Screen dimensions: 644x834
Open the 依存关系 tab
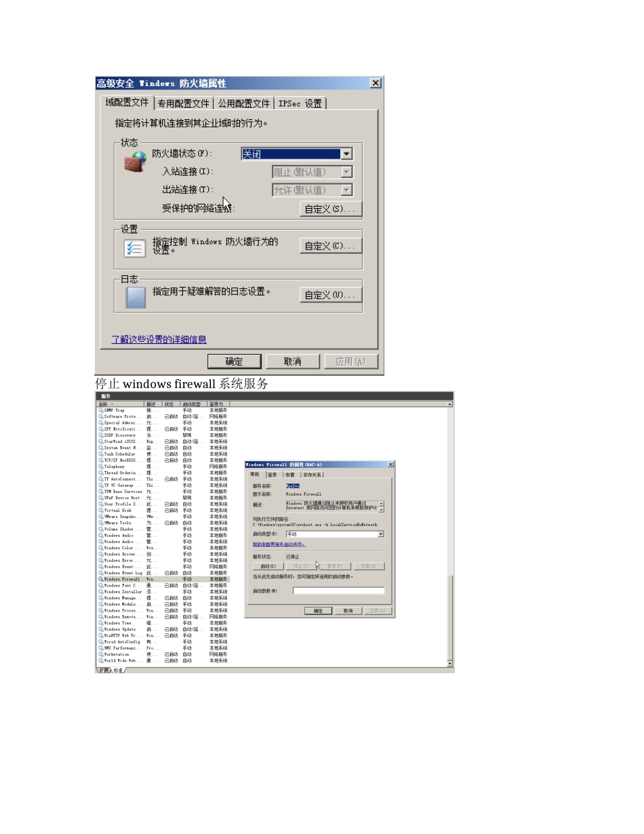(x=312, y=475)
